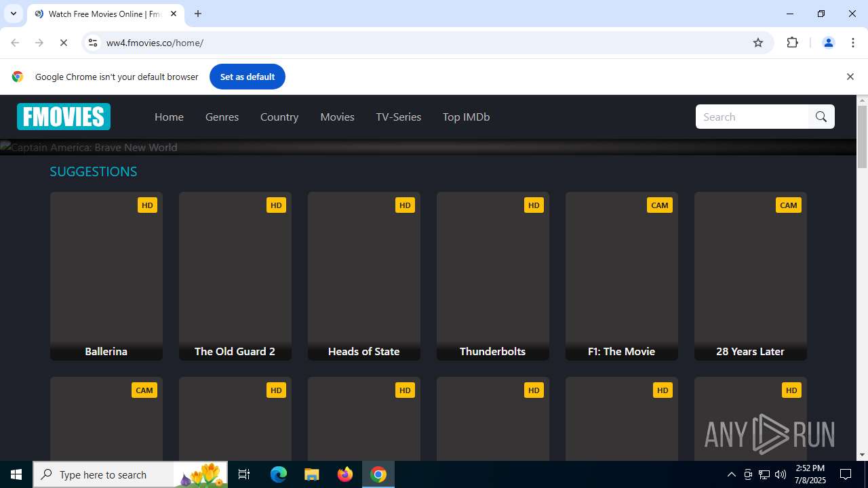Open network status tray icon

point(764,474)
